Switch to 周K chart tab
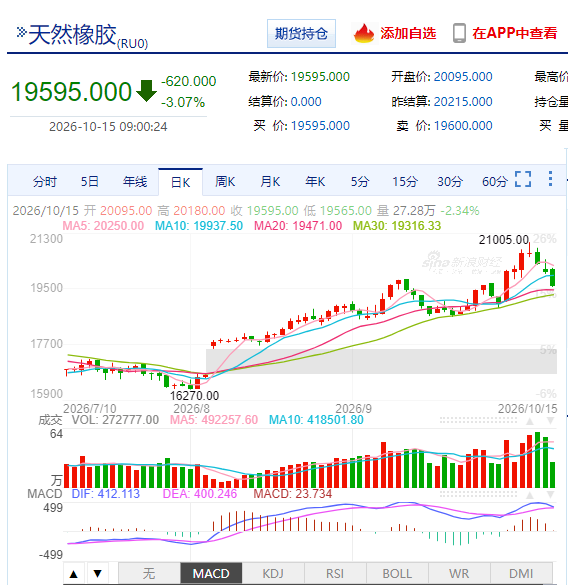568x585 pixels. click(x=225, y=182)
